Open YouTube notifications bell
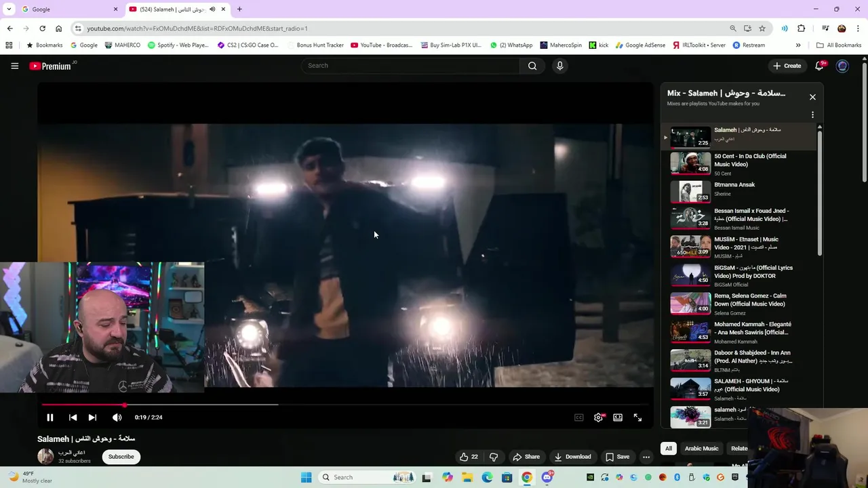The image size is (868, 488). 819,66
